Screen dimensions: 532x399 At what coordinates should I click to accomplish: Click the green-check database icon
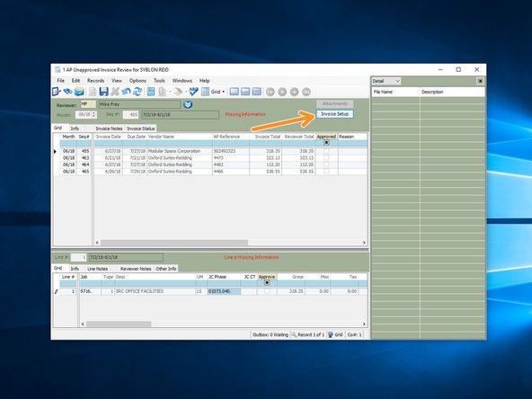pyautogui.click(x=79, y=92)
